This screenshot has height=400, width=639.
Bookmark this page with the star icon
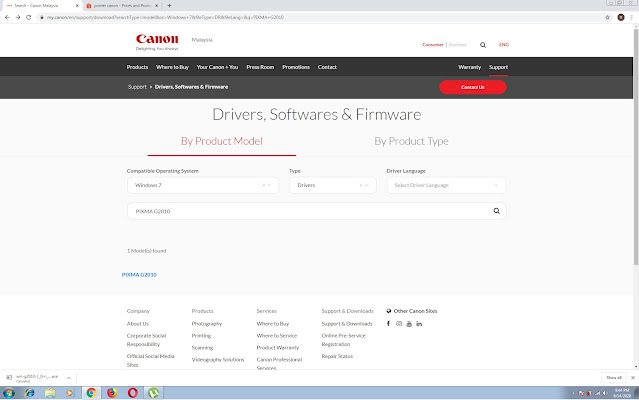coord(608,17)
